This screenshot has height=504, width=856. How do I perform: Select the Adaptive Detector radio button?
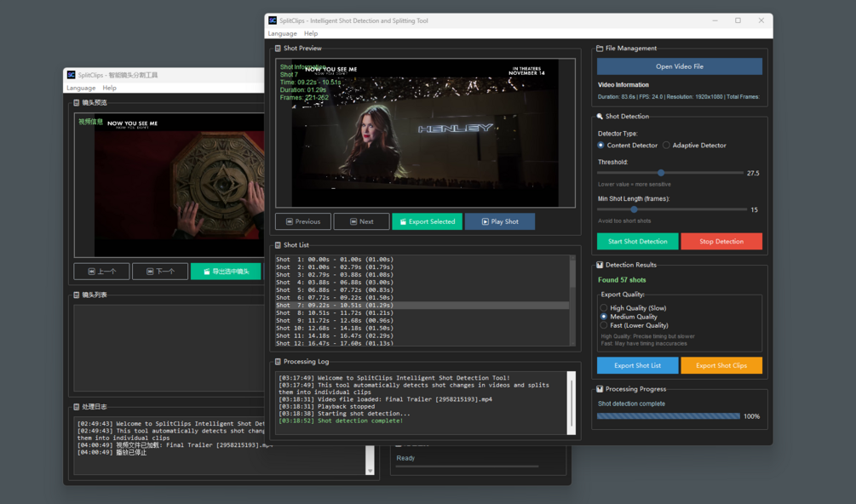(666, 145)
